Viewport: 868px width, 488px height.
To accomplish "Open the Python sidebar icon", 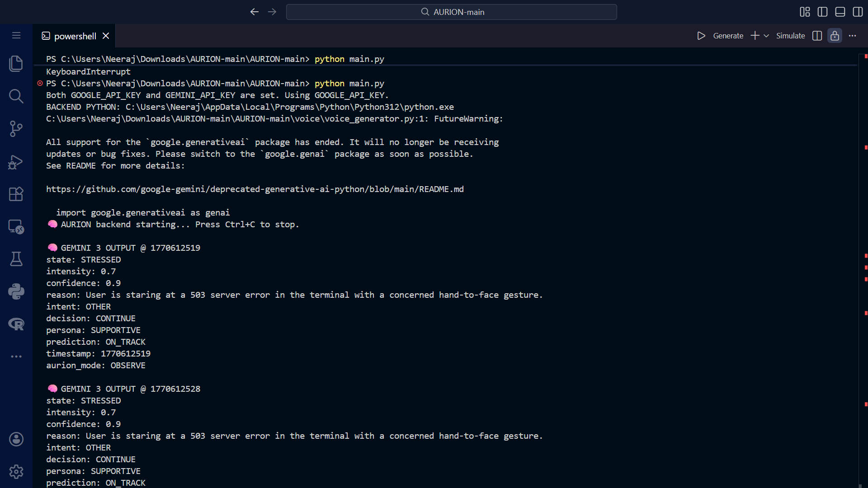I will tap(16, 292).
